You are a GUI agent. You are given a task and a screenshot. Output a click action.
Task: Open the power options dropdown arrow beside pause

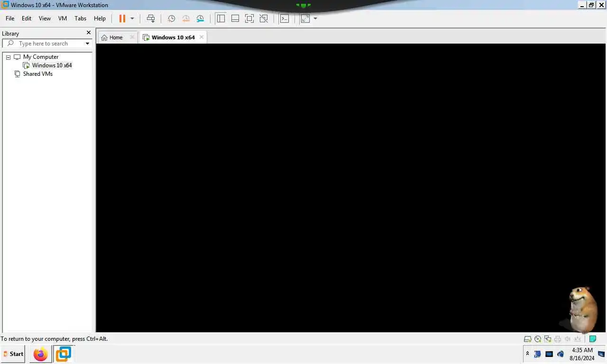[x=132, y=18]
